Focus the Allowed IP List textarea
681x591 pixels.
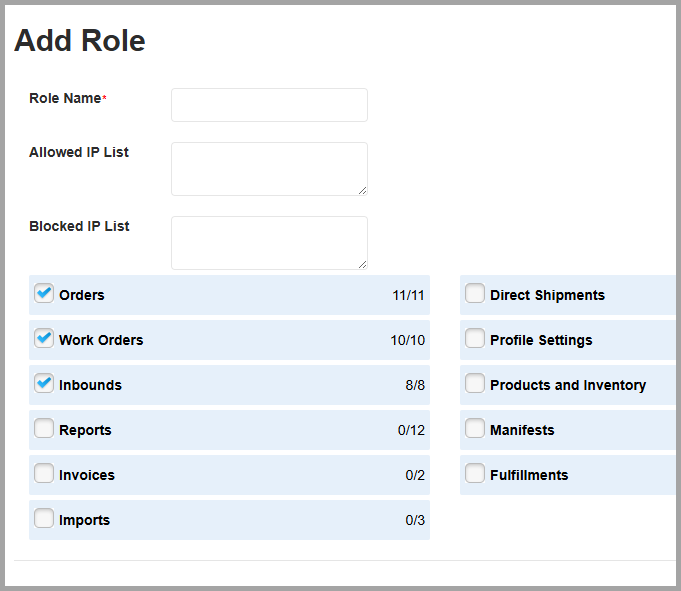pyautogui.click(x=269, y=169)
